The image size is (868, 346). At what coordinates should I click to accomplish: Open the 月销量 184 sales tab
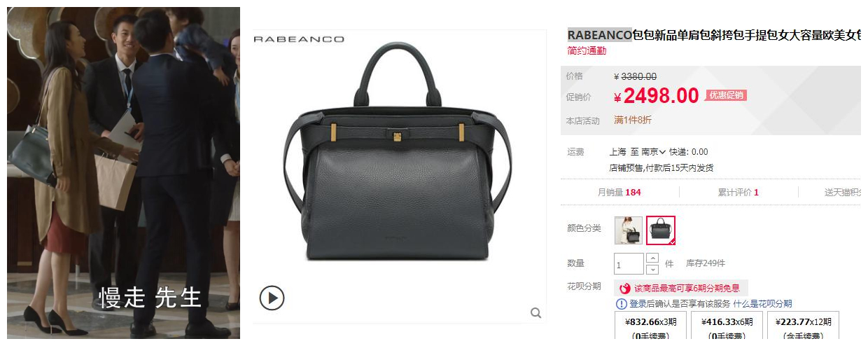pos(619,193)
